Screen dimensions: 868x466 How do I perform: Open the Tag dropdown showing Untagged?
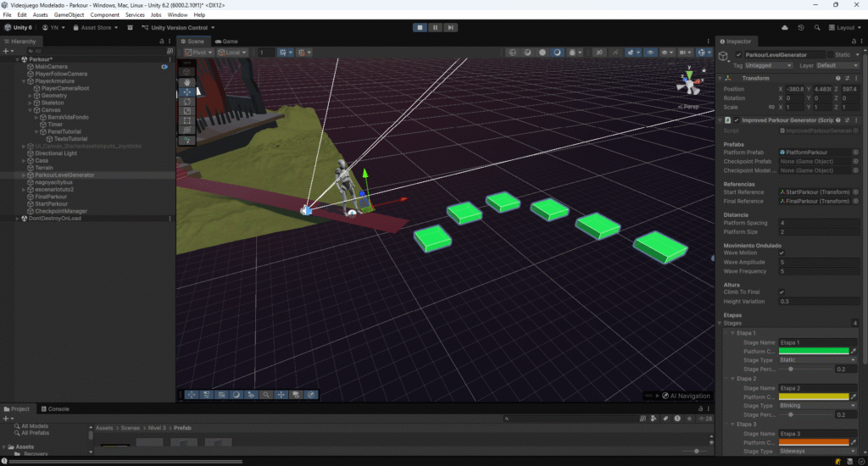coord(770,65)
